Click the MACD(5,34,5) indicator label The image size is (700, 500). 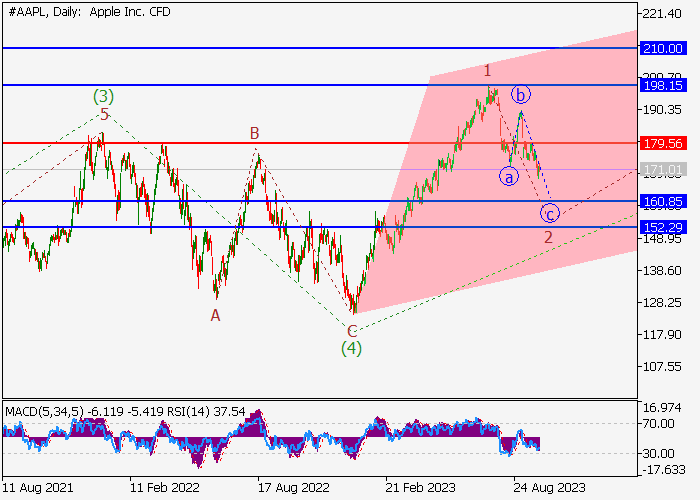44,411
